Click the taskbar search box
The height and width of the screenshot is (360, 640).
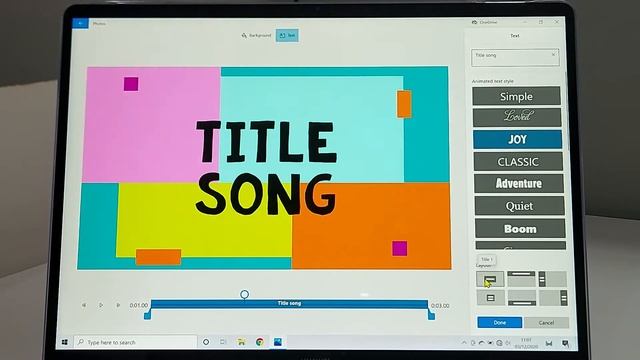[136, 342]
